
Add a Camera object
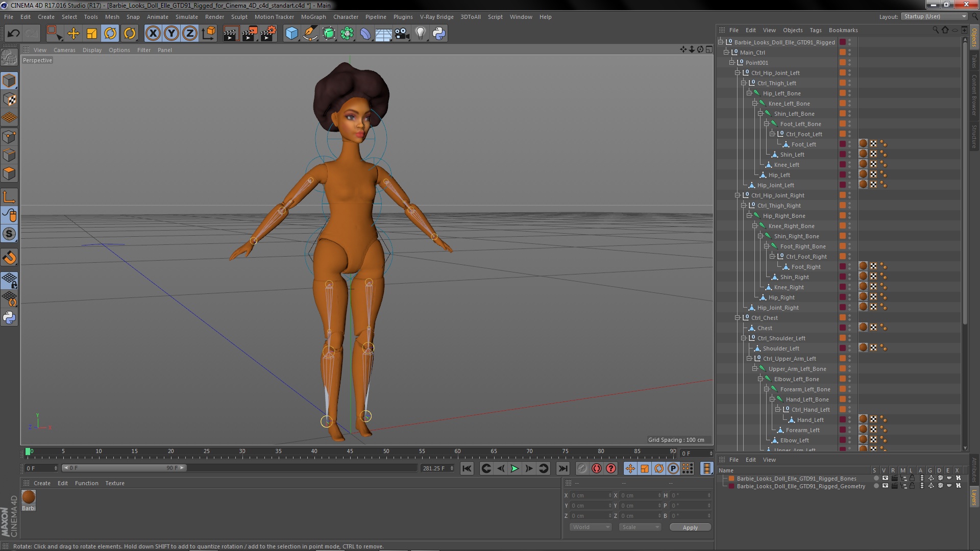[402, 34]
